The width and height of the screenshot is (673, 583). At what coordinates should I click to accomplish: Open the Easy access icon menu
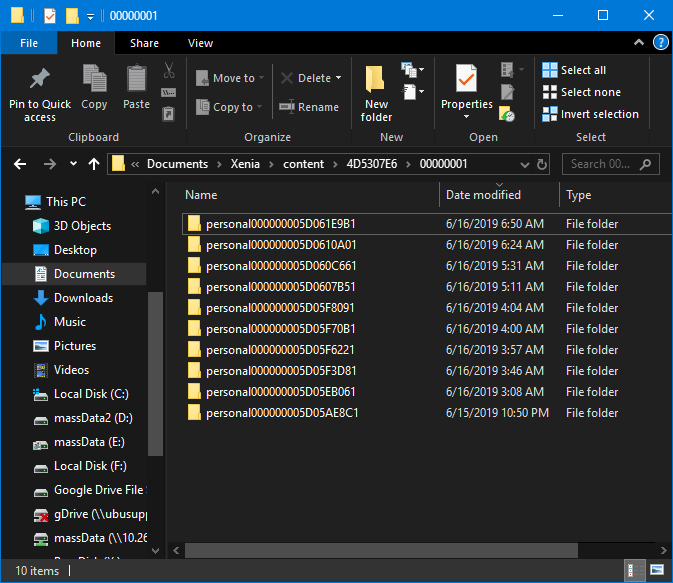[x=412, y=92]
